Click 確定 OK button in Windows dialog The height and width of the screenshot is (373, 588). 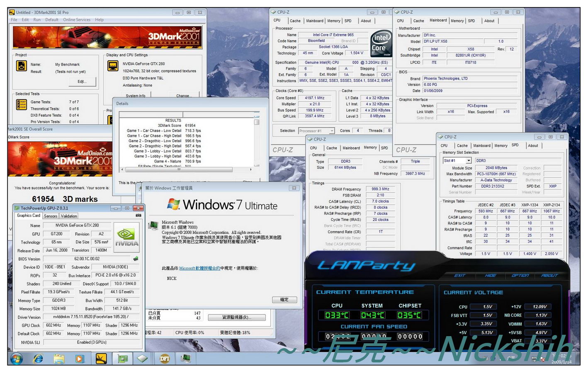click(284, 300)
